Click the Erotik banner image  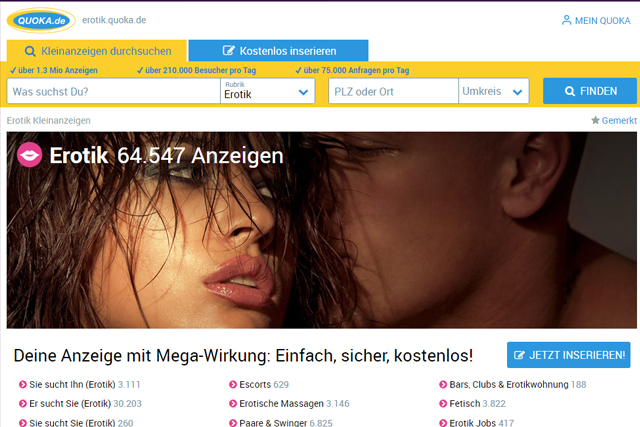click(x=322, y=230)
